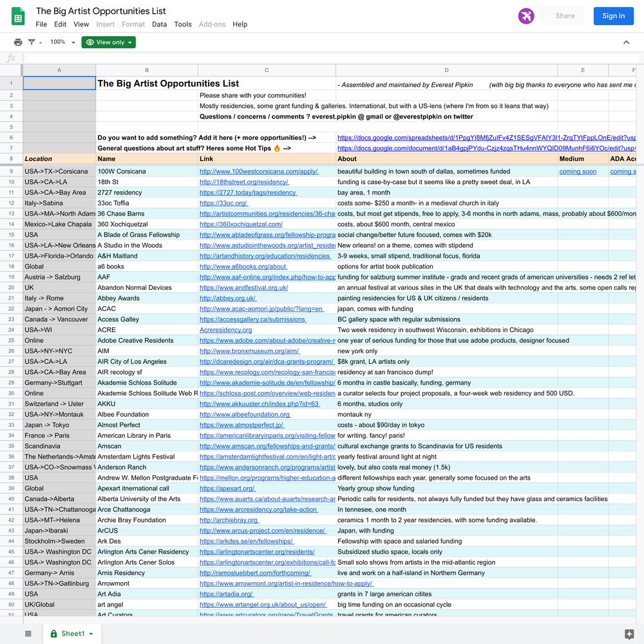Follow the docs.google.com spreadsheets add-something link
This screenshot has height=644, width=644.
pyautogui.click(x=486, y=138)
